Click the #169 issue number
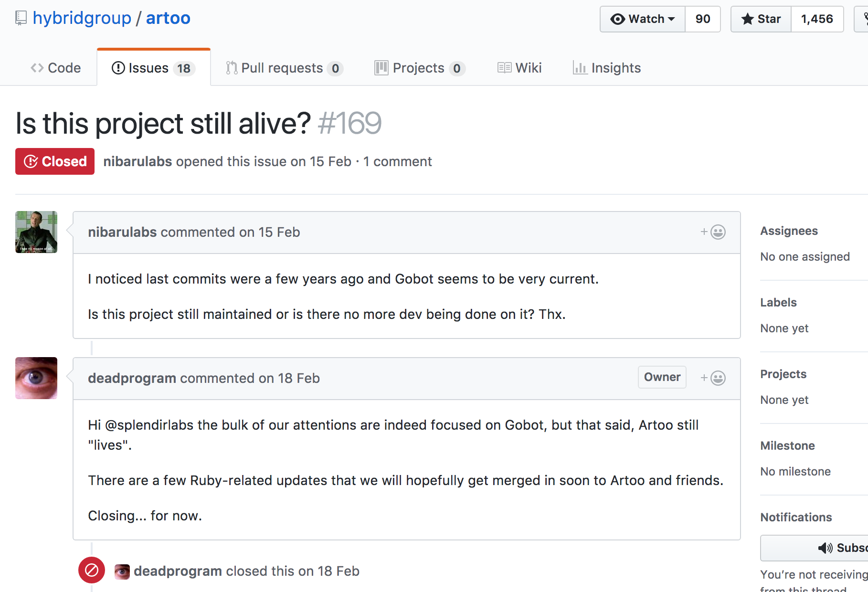The width and height of the screenshot is (868, 592). point(349,123)
